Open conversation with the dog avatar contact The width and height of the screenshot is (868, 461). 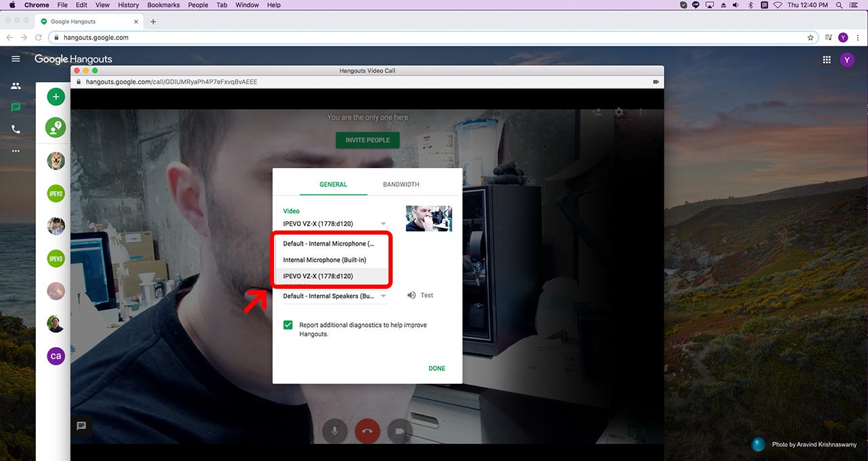click(x=56, y=161)
